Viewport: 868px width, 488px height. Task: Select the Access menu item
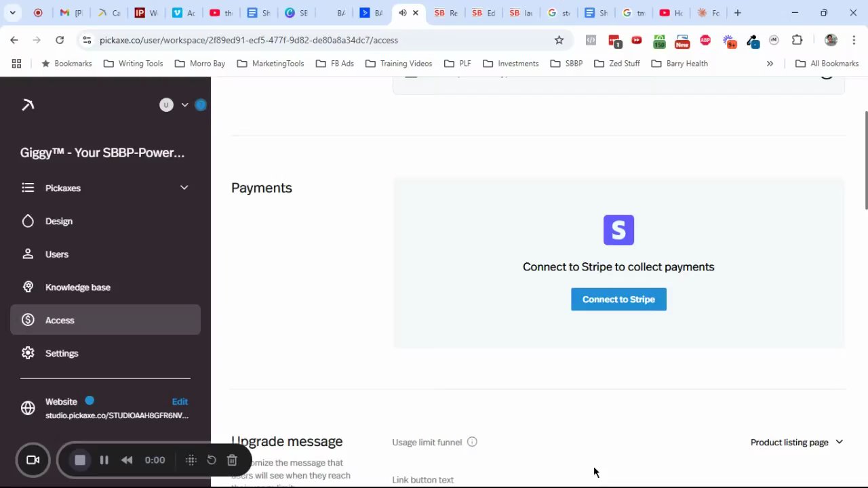[x=105, y=320]
